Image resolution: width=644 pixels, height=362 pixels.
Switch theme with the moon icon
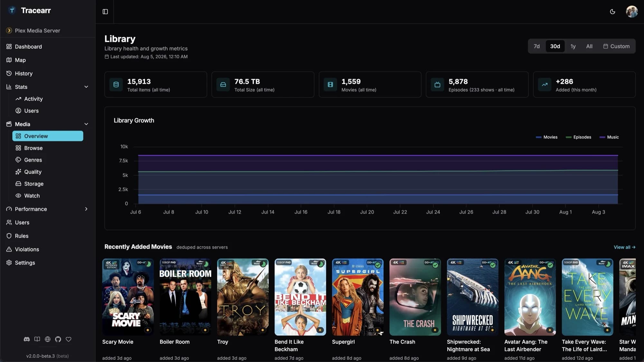[612, 12]
